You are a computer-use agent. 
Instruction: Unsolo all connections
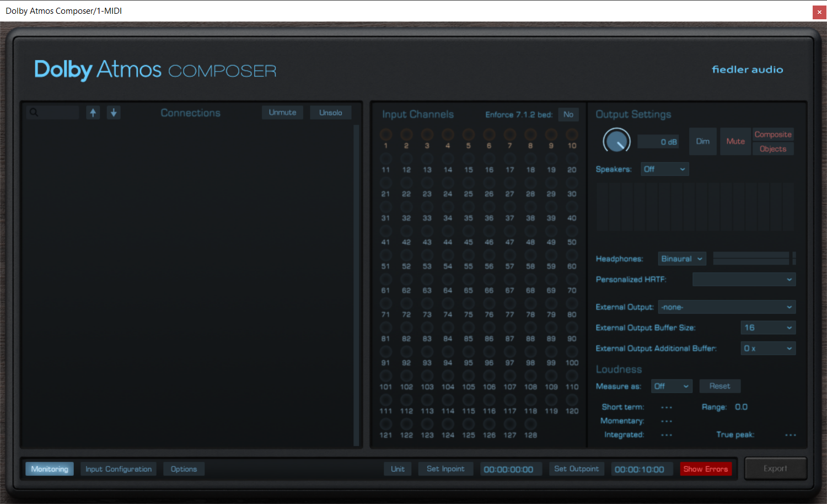331,112
